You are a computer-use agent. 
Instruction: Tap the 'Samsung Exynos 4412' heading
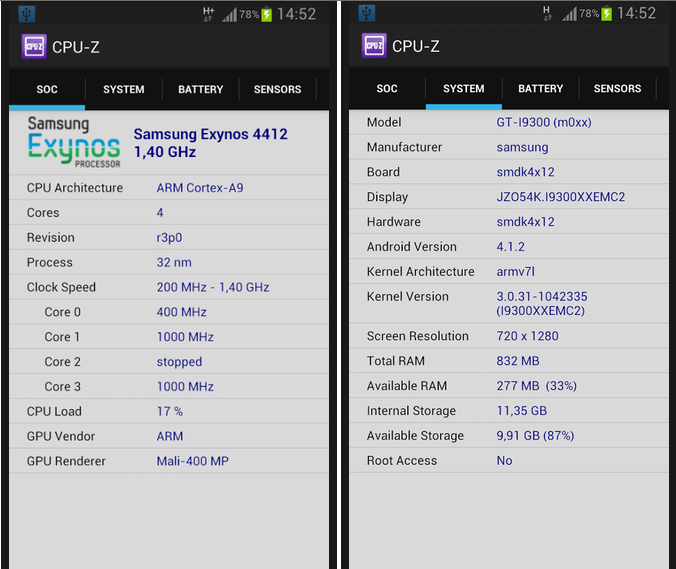click(210, 134)
